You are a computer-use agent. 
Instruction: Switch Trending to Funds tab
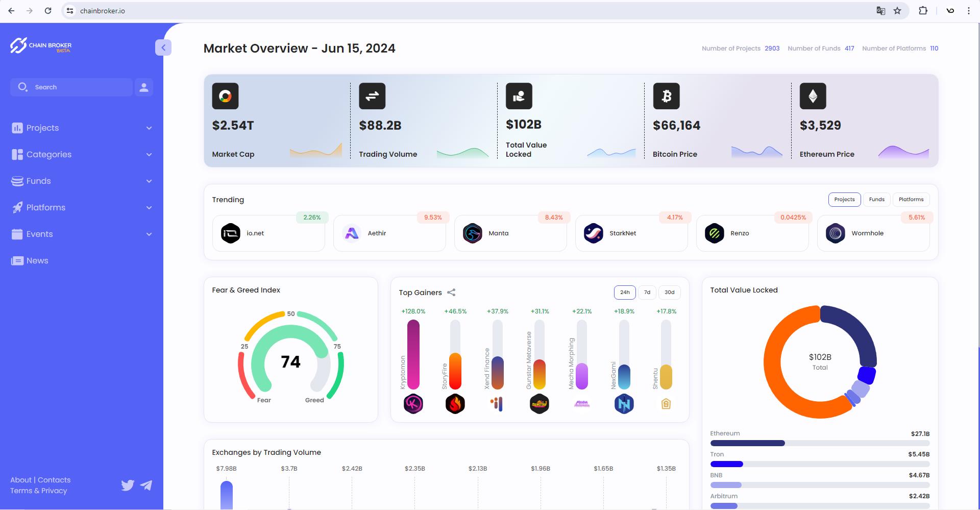tap(877, 200)
